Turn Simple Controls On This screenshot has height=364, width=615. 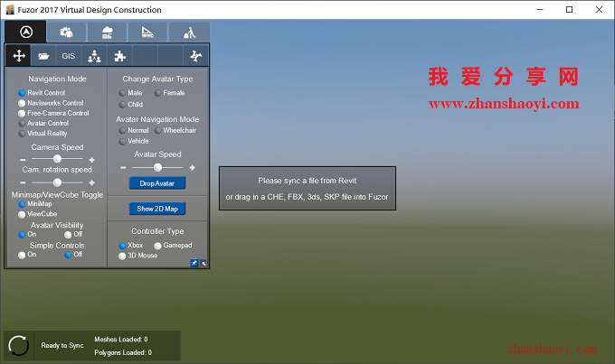[27, 255]
